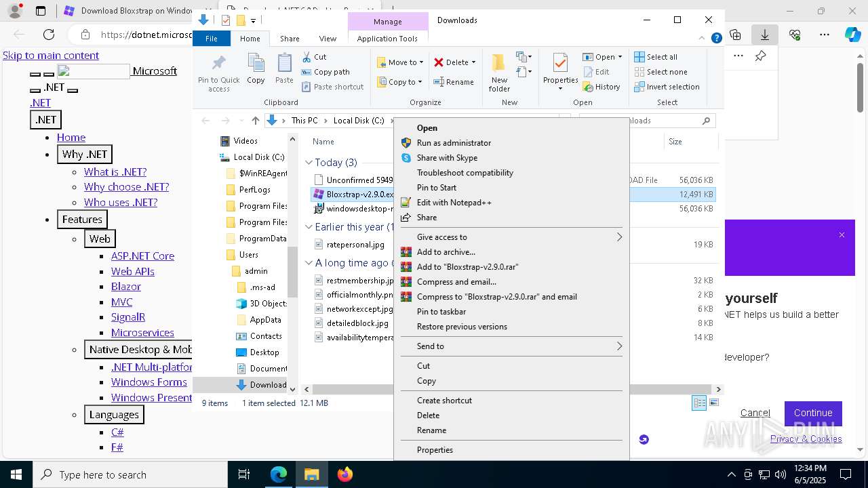The width and height of the screenshot is (868, 488).
Task: Click History in Open group
Action: (601, 87)
